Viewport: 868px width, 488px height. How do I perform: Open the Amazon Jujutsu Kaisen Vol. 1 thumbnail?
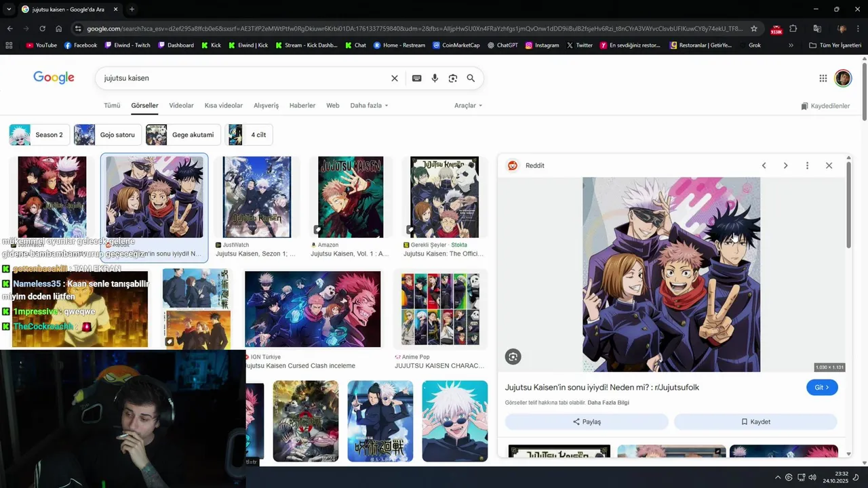[351, 197]
